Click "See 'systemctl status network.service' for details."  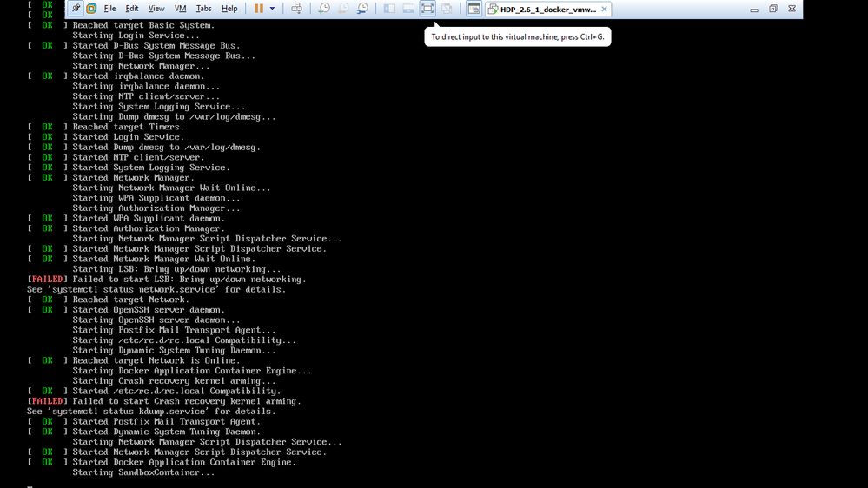pos(156,289)
